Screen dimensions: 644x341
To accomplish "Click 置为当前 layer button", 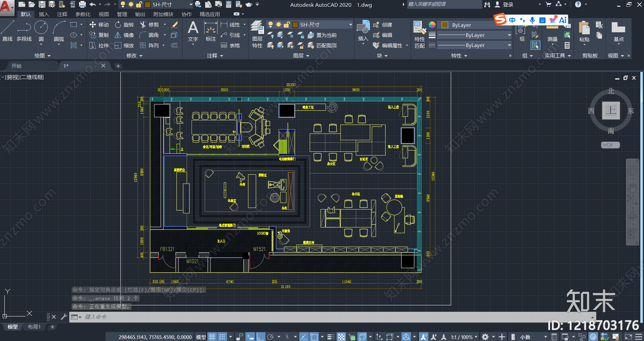I will point(322,35).
